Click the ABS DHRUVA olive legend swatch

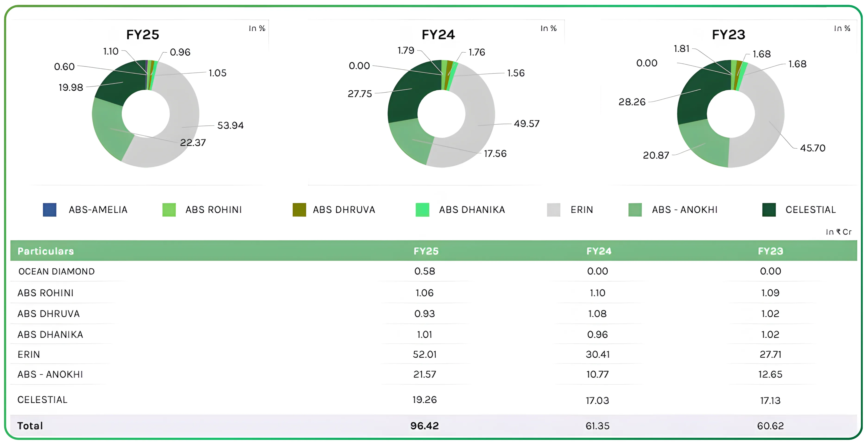tap(299, 210)
